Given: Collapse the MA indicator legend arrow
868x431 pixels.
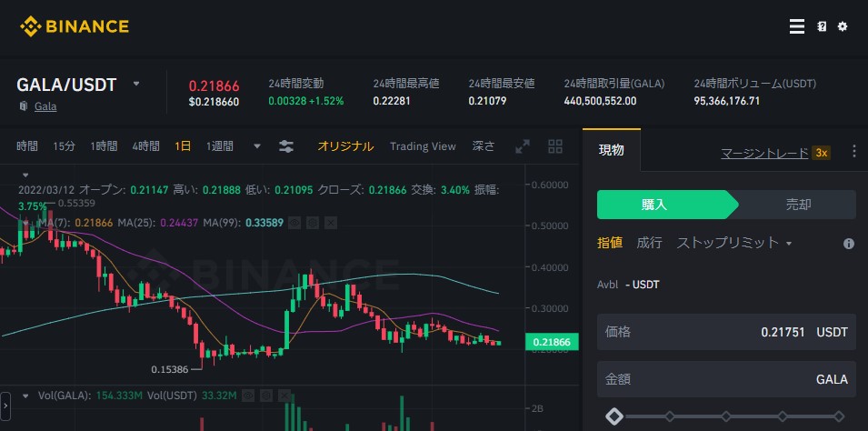Looking at the screenshot, I should pyautogui.click(x=25, y=224).
